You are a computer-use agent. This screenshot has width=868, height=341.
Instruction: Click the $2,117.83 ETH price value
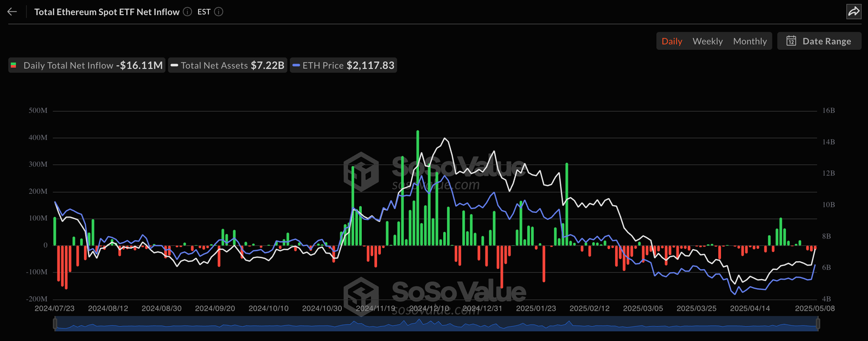tap(371, 65)
